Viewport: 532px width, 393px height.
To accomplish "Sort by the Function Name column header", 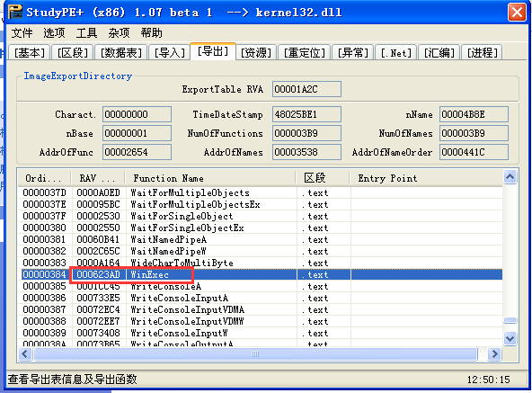I will coord(210,178).
